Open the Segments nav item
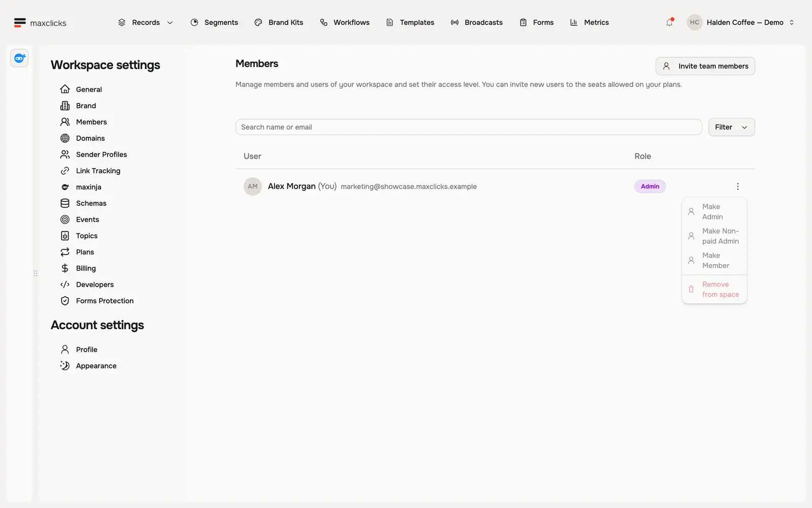The width and height of the screenshot is (812, 508). point(214,22)
